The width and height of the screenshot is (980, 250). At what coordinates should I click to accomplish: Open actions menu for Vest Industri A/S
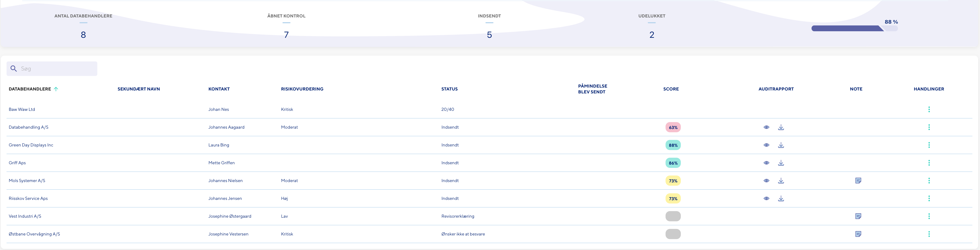[x=929, y=216]
